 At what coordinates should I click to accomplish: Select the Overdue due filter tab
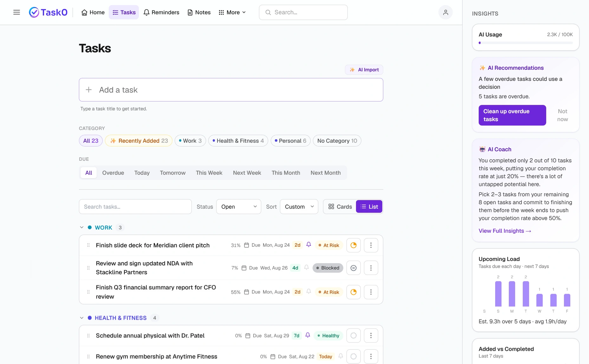113,173
